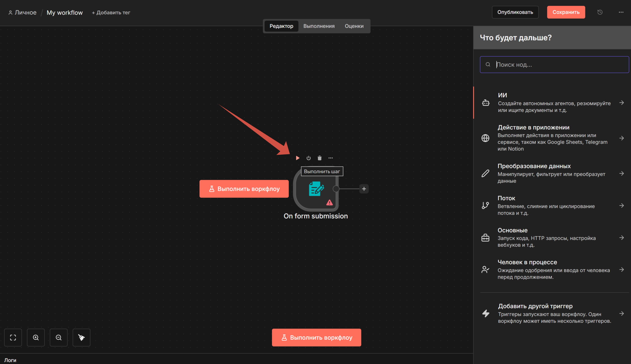
Task: Click the Опубликовать button
Action: (x=515, y=12)
